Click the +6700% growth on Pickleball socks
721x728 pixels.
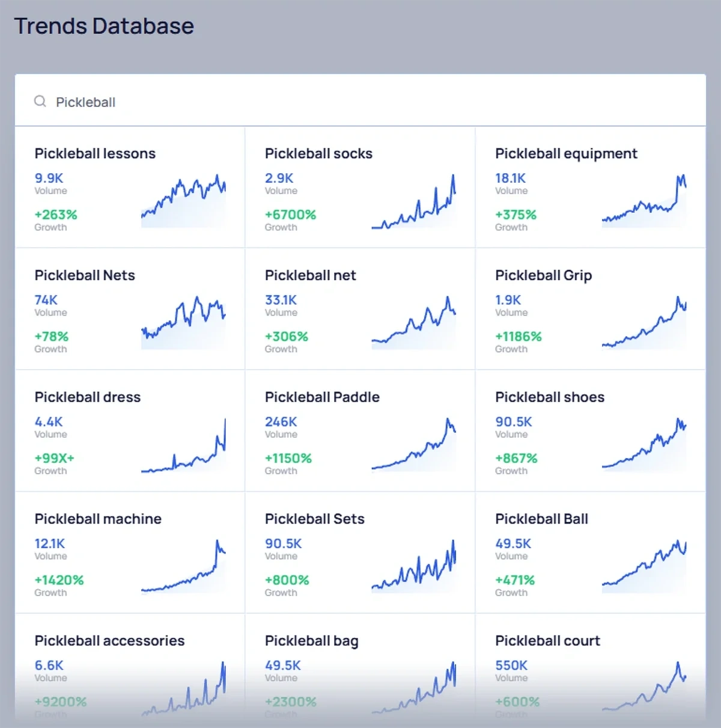(x=290, y=215)
